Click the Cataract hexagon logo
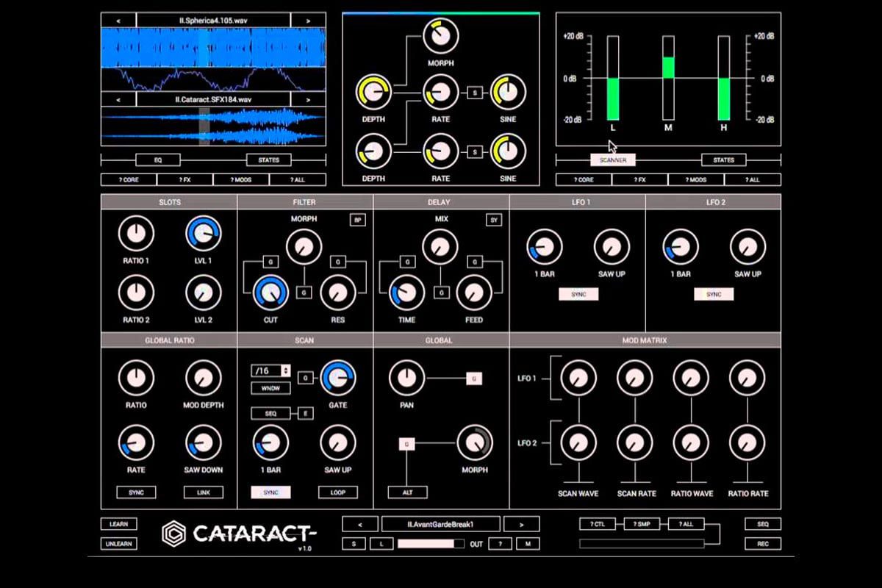The image size is (882, 588). point(174,533)
